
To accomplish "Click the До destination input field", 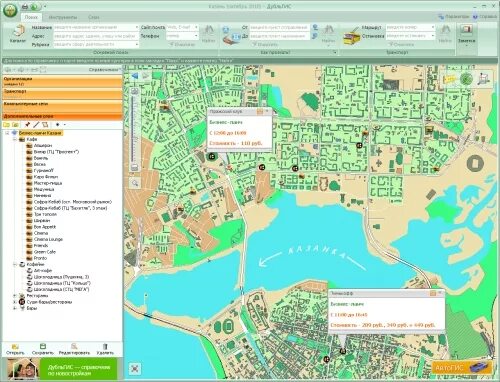I will pos(279,36).
